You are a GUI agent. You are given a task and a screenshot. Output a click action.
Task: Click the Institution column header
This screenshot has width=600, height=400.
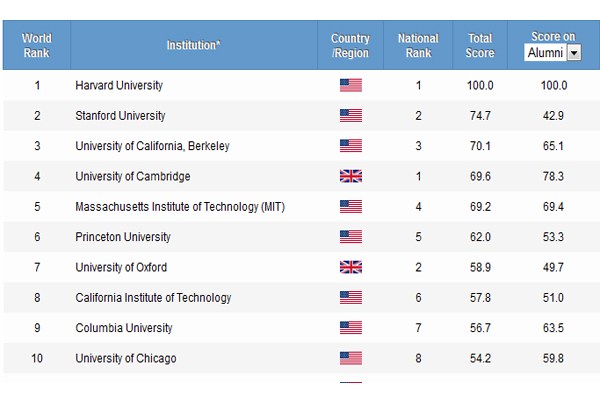click(194, 45)
